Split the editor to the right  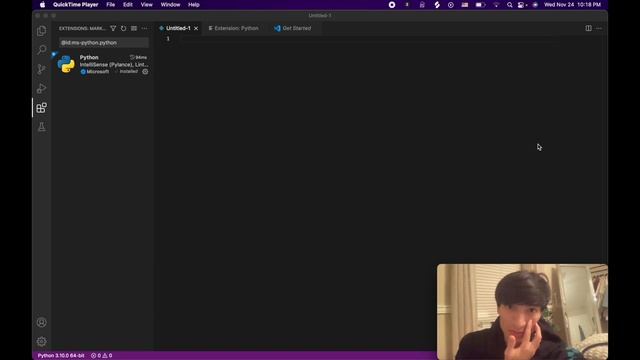[x=589, y=28]
